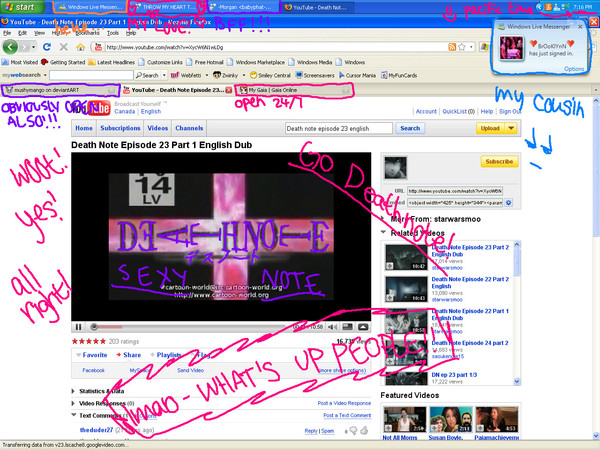Open the mywebsearch dropdown arrow
Viewport: 600px width, 450px height.
45,75
